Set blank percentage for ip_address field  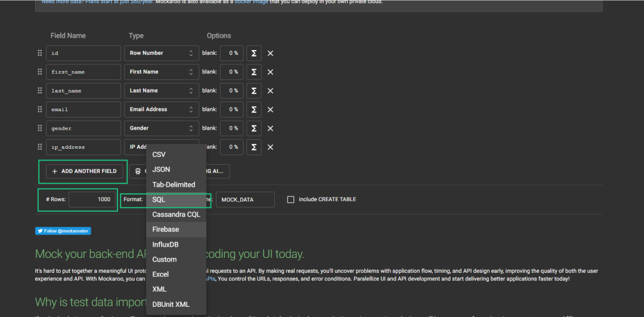[231, 147]
